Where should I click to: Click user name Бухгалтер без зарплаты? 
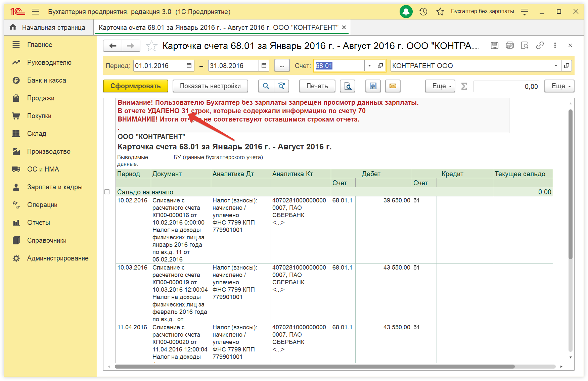(482, 11)
